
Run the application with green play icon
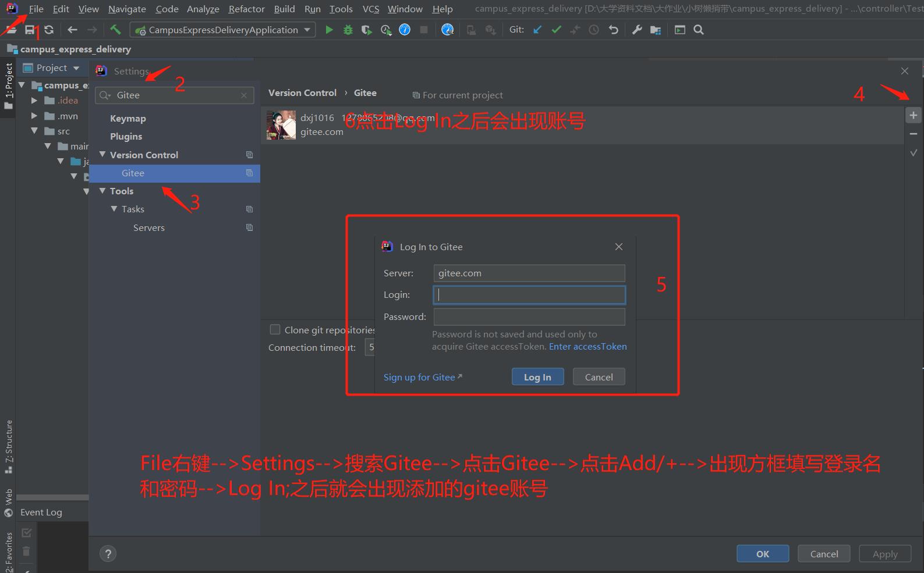(x=329, y=30)
